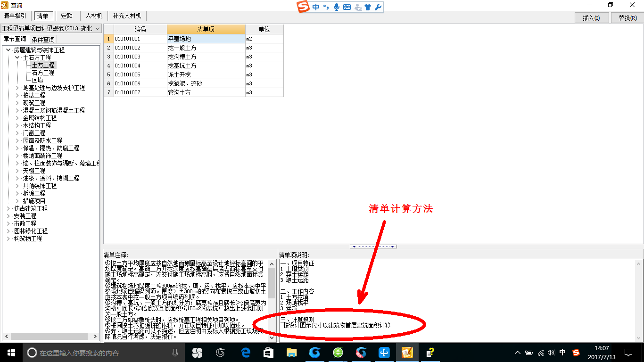Viewport: 644px width, 362px height.
Task: Open the blue G app on taskbar
Action: pos(314,352)
